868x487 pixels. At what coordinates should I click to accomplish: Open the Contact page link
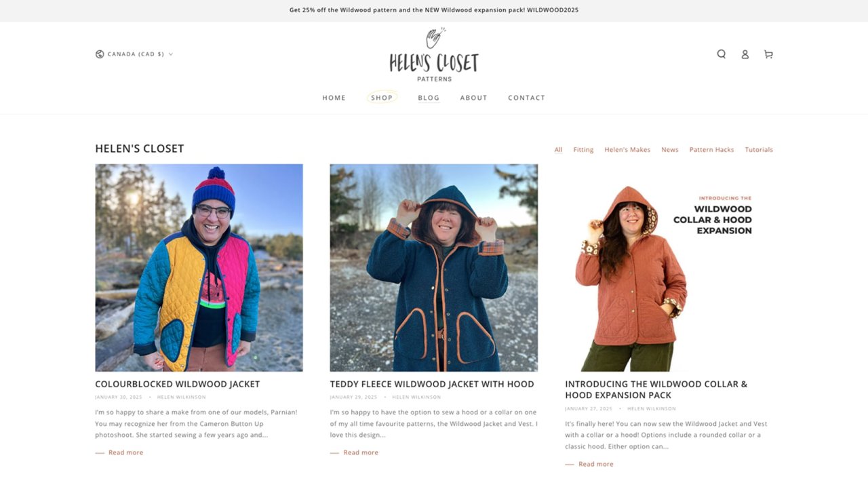(x=527, y=98)
